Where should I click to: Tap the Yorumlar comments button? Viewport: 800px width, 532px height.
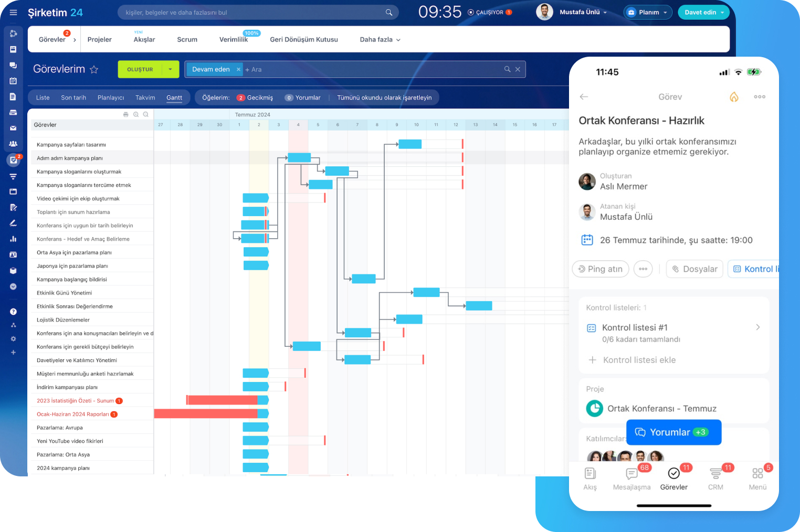[x=673, y=432]
